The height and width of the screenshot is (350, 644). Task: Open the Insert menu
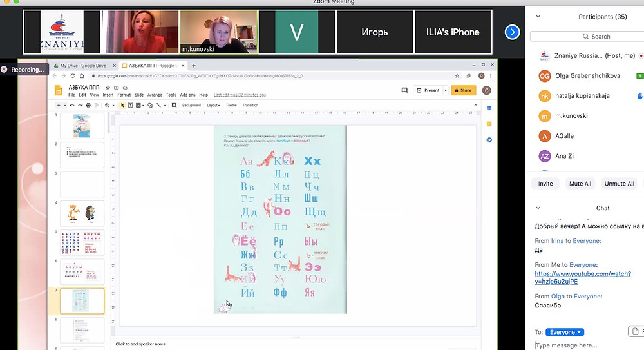[x=108, y=95]
